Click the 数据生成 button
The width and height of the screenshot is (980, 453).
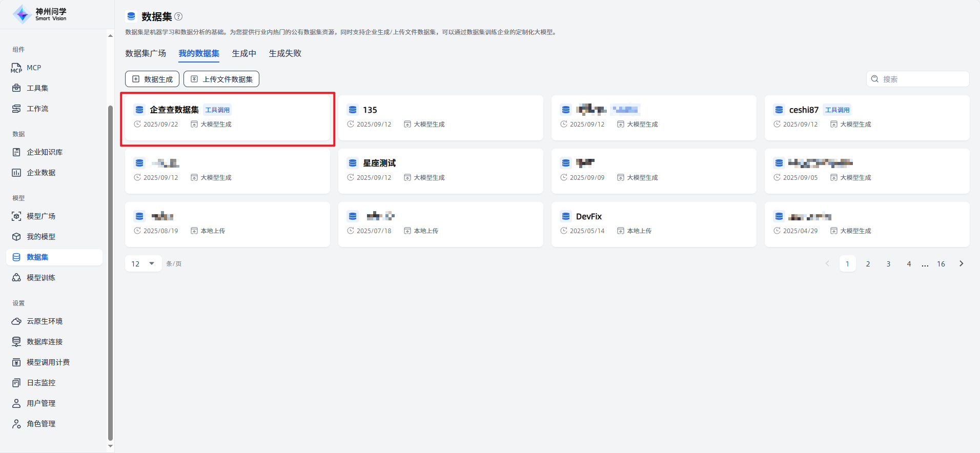tap(152, 79)
